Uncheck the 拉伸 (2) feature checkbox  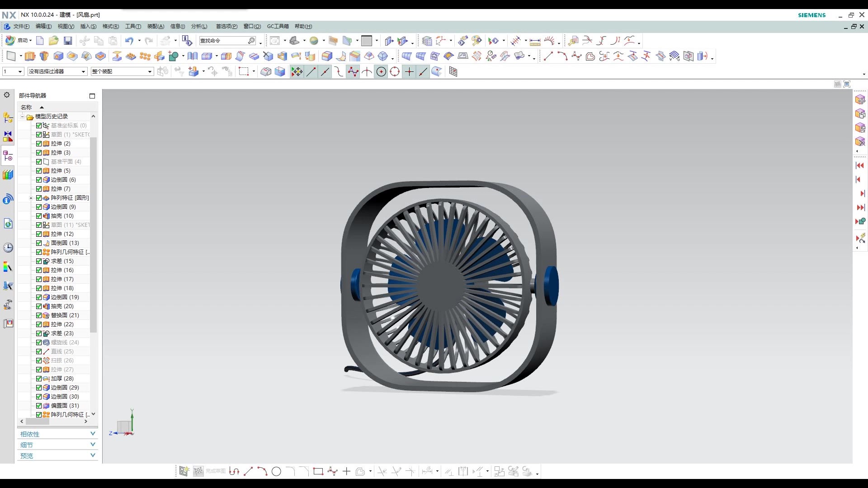point(39,144)
